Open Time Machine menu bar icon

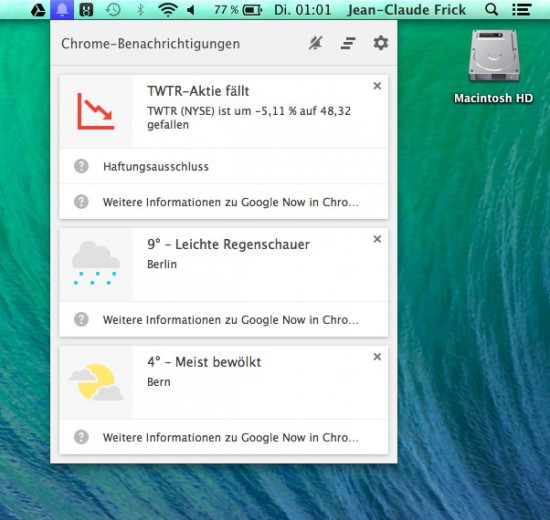[113, 10]
